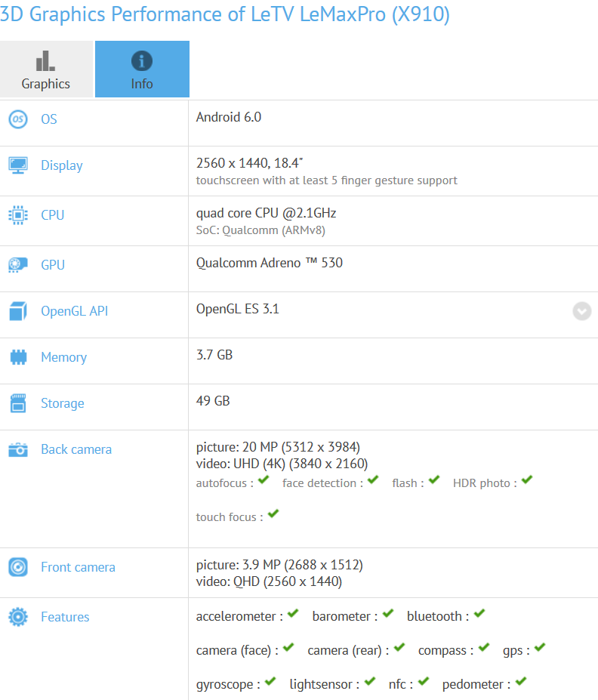
Task: Click the OpenGL API cube icon
Action: pos(18,311)
